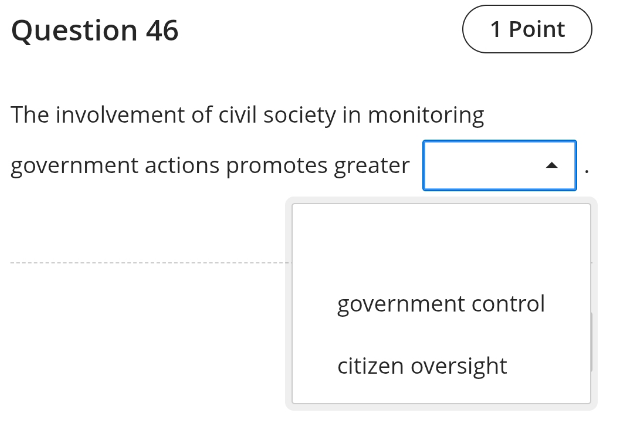Click the dropdown caret arrow icon

pos(552,166)
